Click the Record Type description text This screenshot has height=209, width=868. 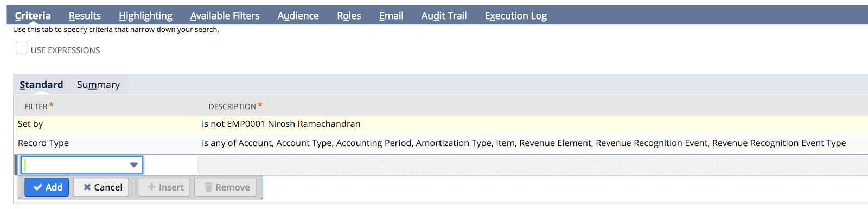(524, 143)
